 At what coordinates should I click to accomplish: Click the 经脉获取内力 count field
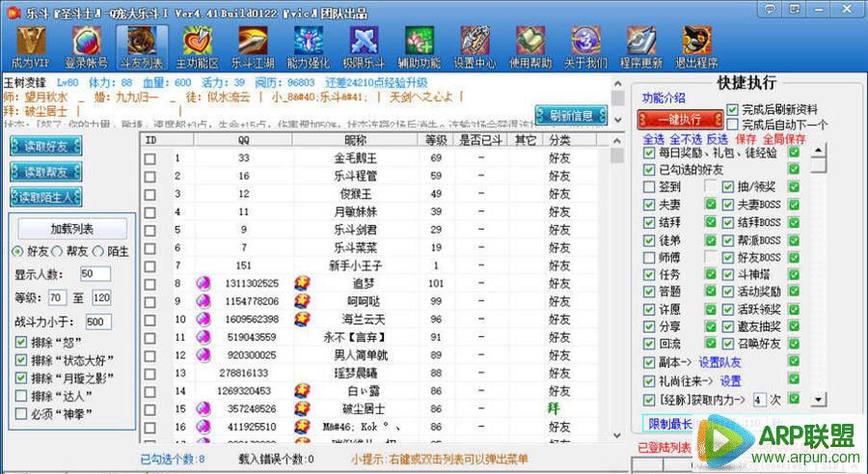click(759, 399)
